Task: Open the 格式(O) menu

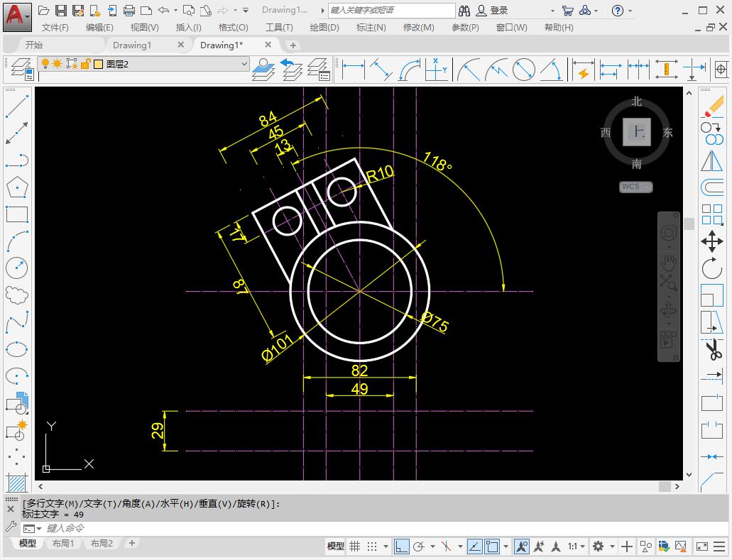Action: coord(232,27)
